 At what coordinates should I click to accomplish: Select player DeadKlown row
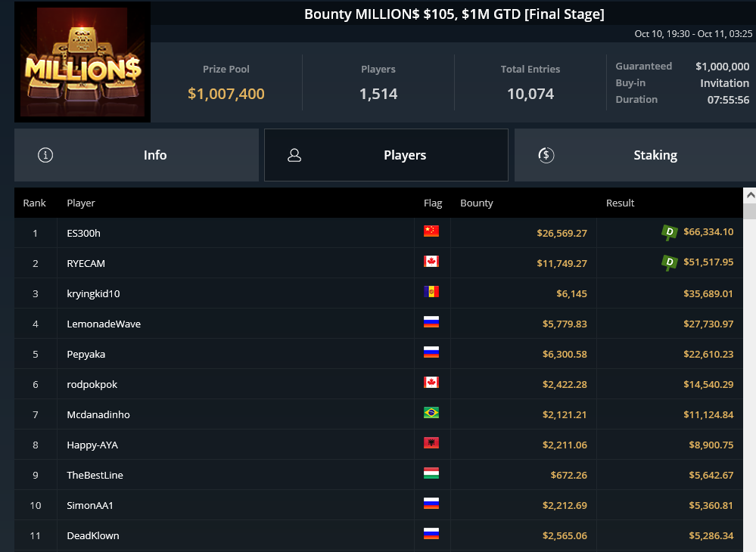(378, 535)
